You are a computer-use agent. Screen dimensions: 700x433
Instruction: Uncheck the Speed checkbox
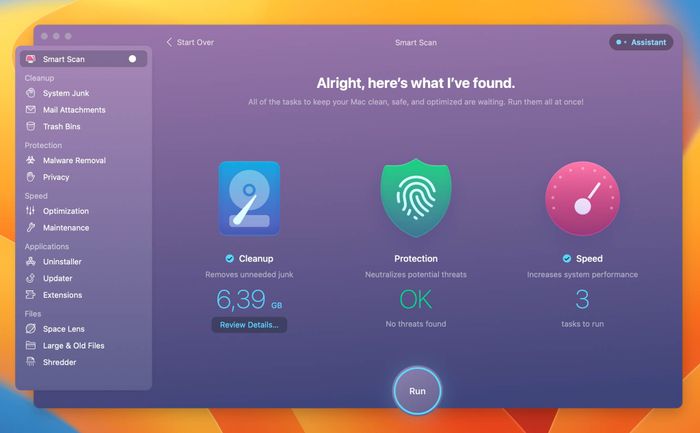tap(567, 258)
